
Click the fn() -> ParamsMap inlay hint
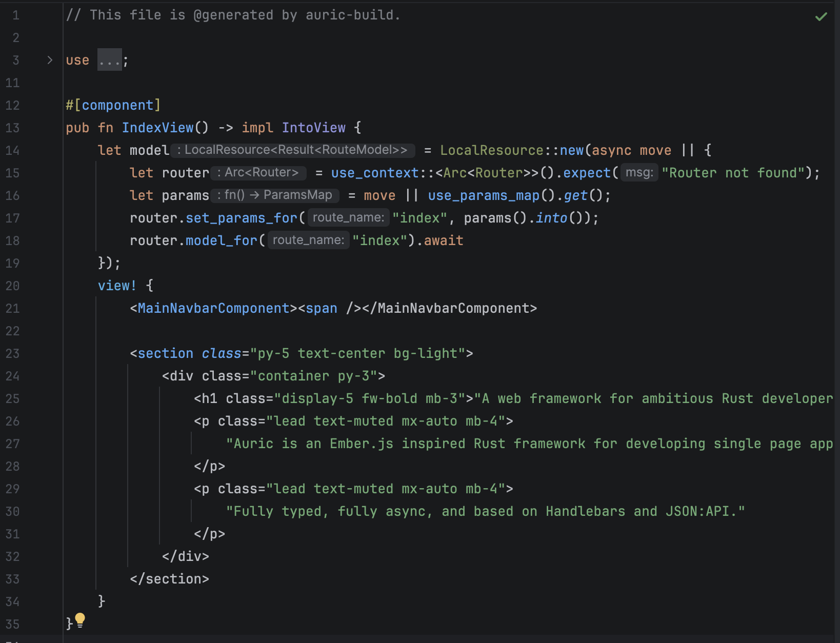(x=275, y=195)
